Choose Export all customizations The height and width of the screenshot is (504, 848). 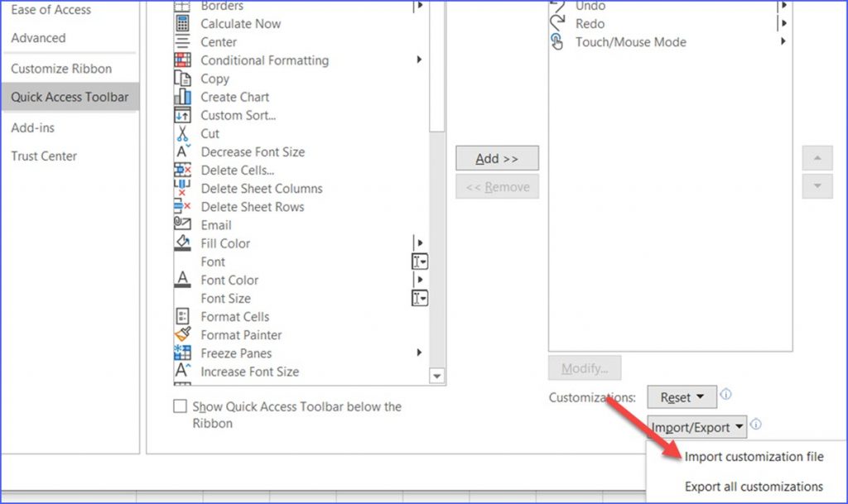[x=754, y=487]
